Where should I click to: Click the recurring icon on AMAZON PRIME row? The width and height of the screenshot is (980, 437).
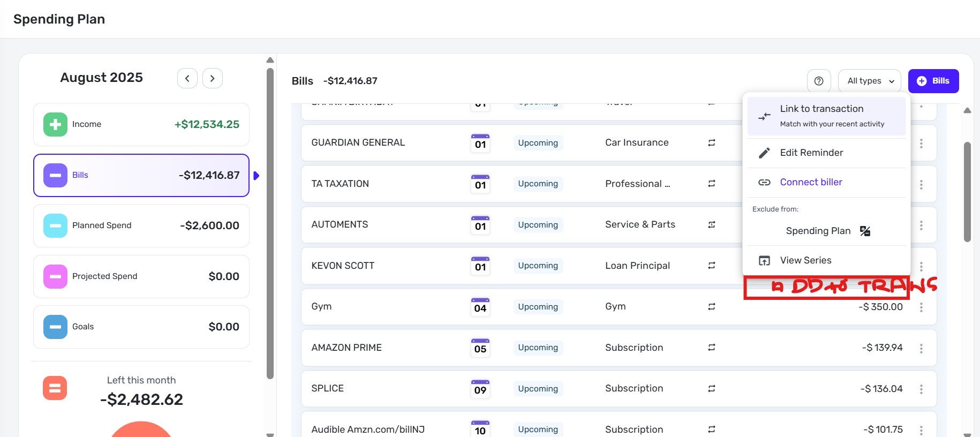[712, 348]
